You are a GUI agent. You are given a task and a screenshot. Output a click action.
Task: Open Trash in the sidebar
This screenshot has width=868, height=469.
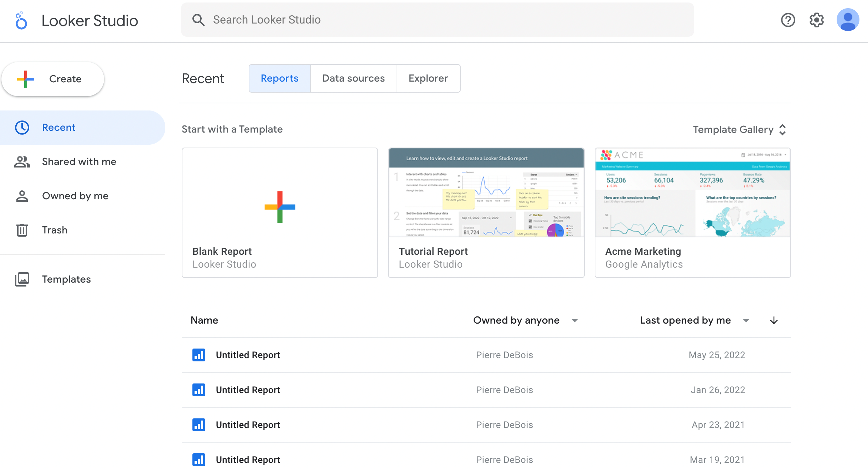55,230
